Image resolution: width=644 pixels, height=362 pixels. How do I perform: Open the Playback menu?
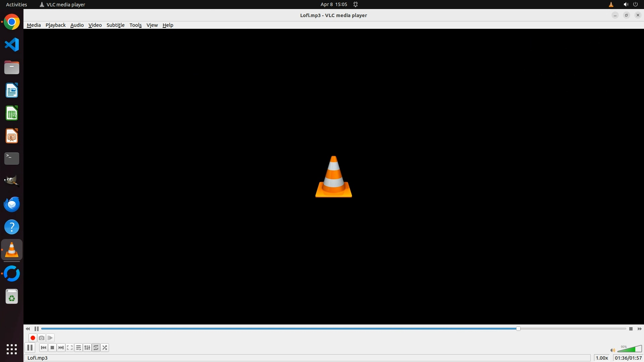tap(55, 25)
